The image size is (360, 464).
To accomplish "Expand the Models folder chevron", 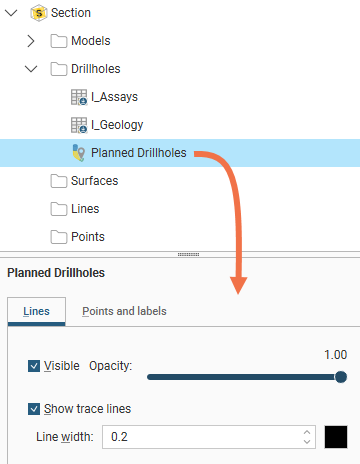I will click(x=31, y=41).
